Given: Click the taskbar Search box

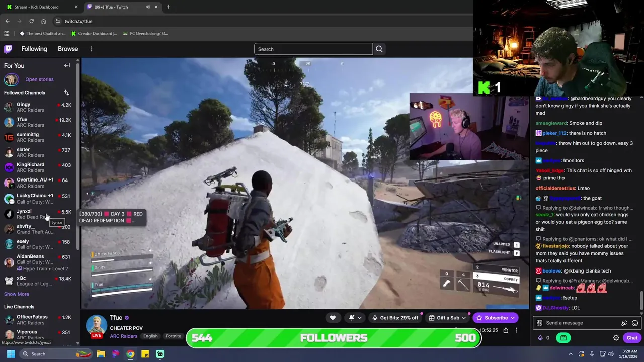Looking at the screenshot, I should (56, 354).
